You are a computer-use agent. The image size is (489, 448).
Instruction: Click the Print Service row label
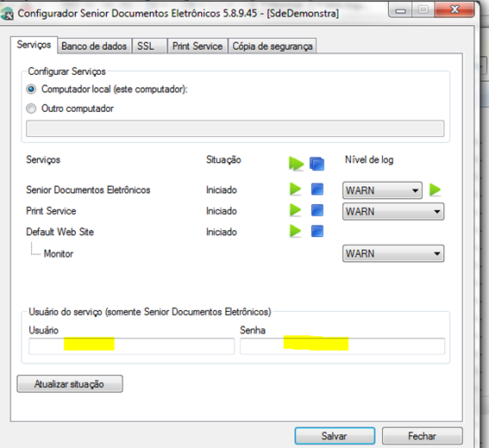pyautogui.click(x=51, y=211)
